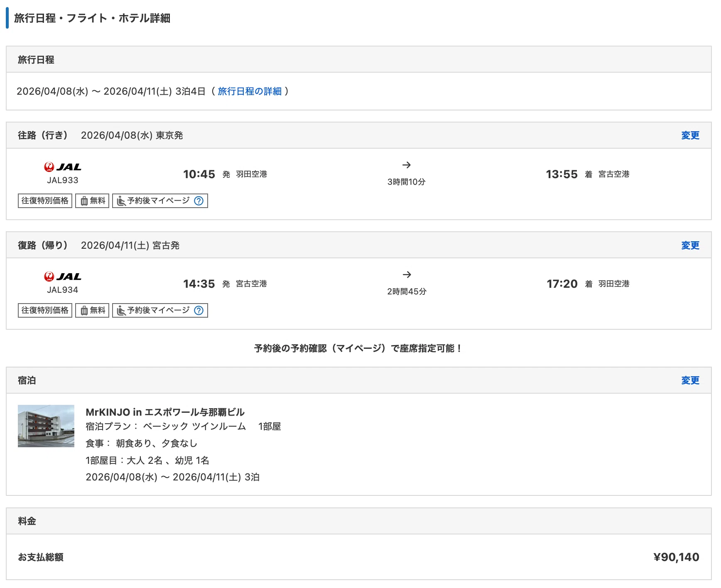The height and width of the screenshot is (588, 721).
Task: Click departure time 14:35
Action: pyautogui.click(x=199, y=284)
